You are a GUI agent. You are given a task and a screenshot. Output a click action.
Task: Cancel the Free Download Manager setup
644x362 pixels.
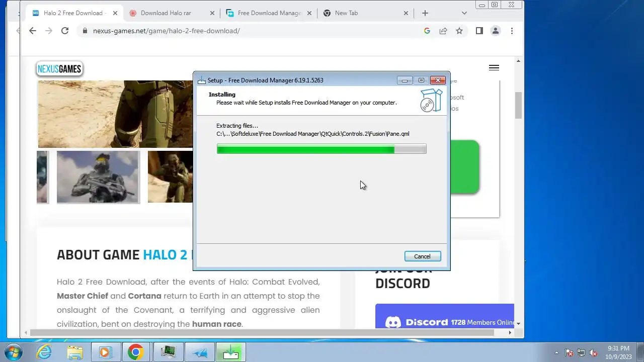pos(423,256)
